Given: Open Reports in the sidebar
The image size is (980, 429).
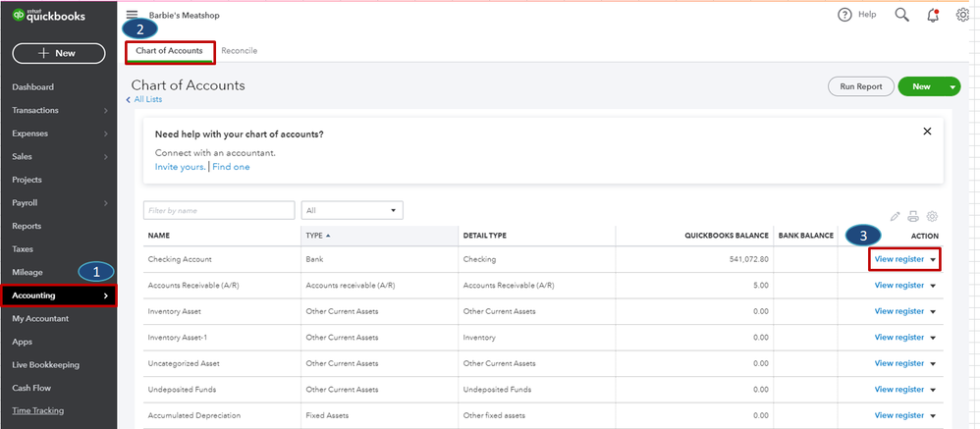Looking at the screenshot, I should tap(27, 226).
